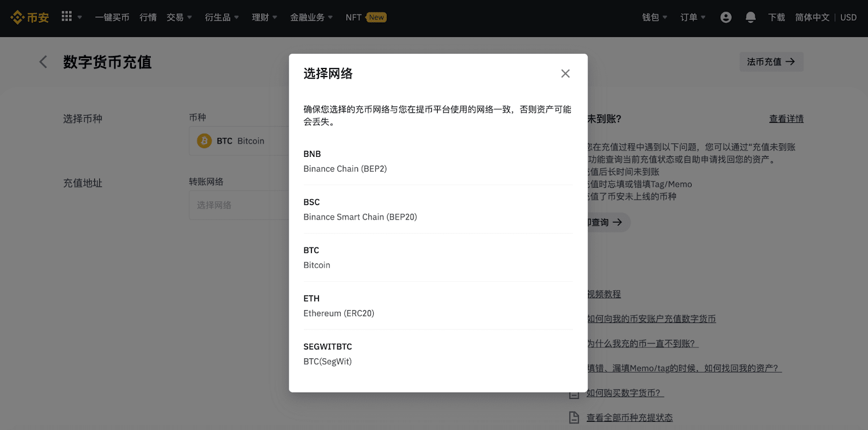Open the 视频教程 link
The width and height of the screenshot is (868, 430).
tap(604, 294)
